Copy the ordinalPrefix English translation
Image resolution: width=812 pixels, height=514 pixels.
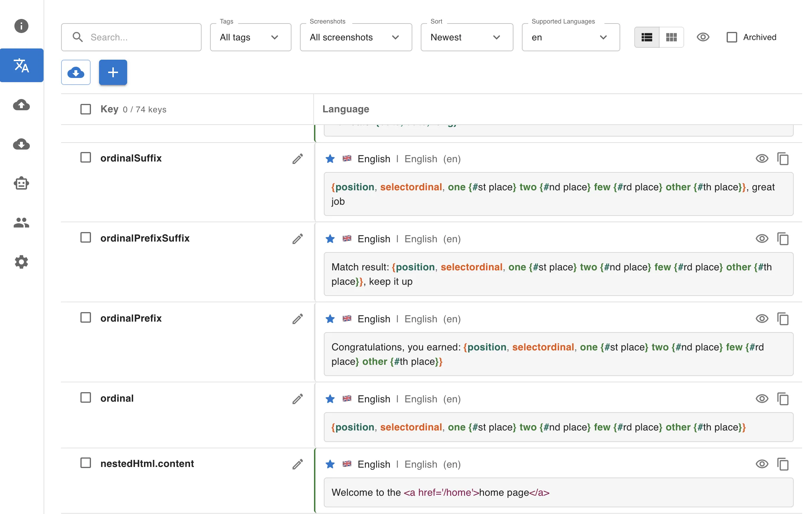point(783,319)
